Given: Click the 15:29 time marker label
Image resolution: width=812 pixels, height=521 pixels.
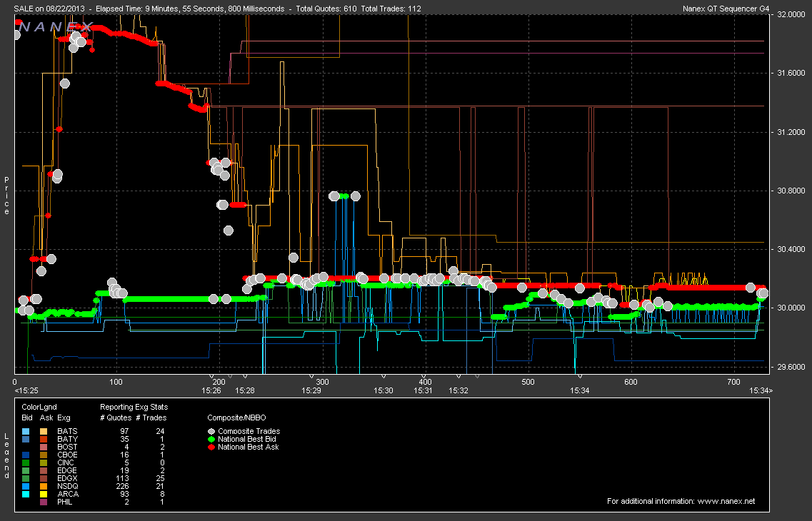Looking at the screenshot, I should coord(311,390).
